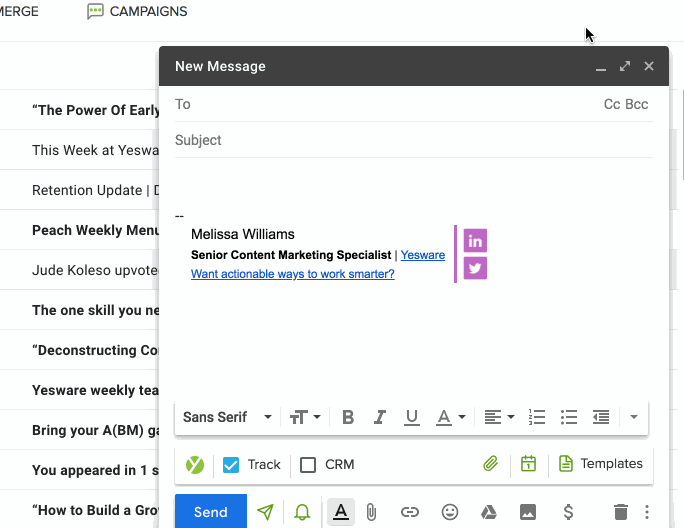Open the Sans Serif font dropdown
This screenshot has height=528, width=684.
228,417
